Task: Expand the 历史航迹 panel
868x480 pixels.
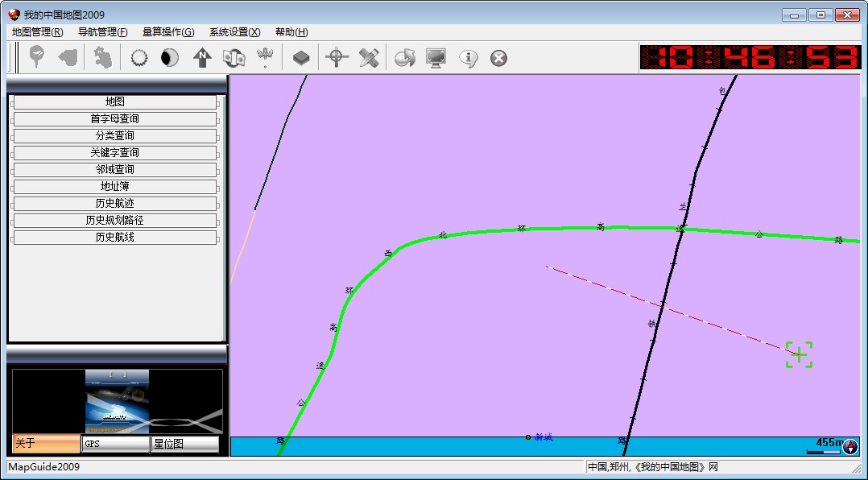Action: pos(115,204)
